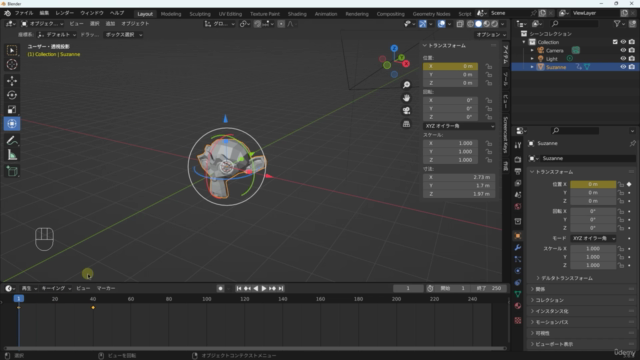Click the zoom view magnifier icon

406,84
